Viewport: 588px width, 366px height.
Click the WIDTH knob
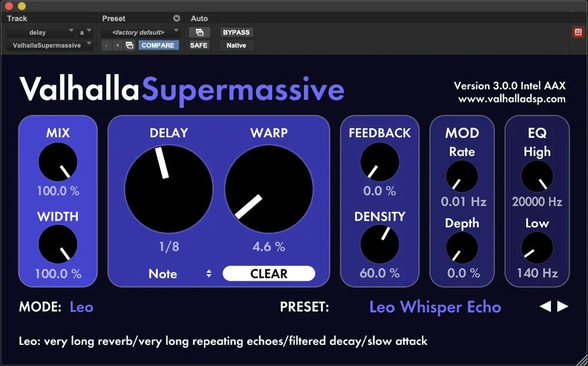point(58,244)
